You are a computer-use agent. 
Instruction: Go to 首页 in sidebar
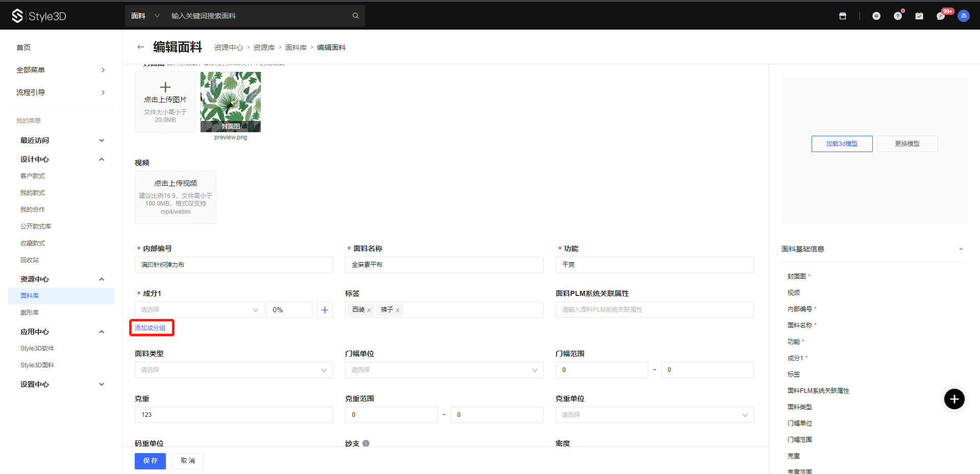[x=23, y=47]
